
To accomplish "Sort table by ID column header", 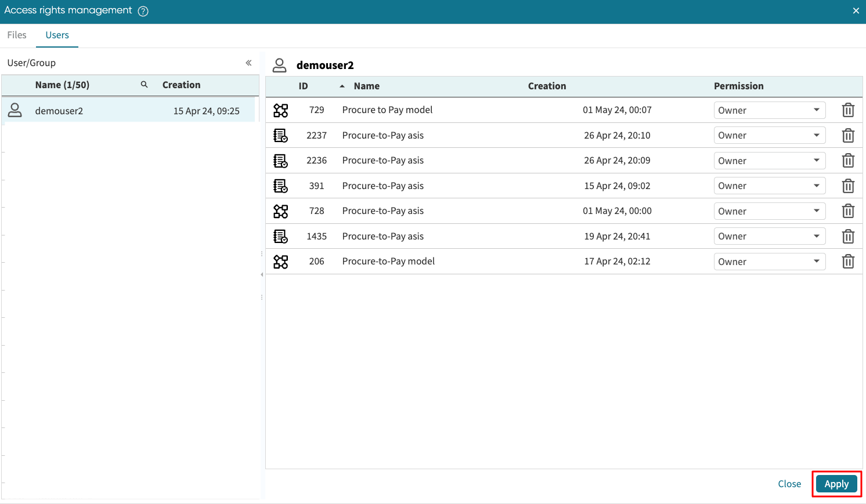I will (303, 86).
